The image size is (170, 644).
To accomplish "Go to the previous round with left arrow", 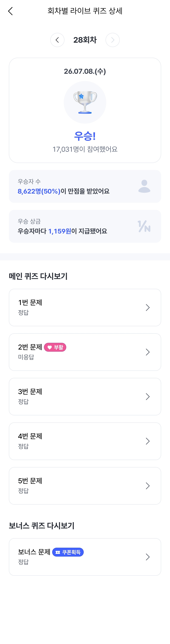I will (57, 40).
